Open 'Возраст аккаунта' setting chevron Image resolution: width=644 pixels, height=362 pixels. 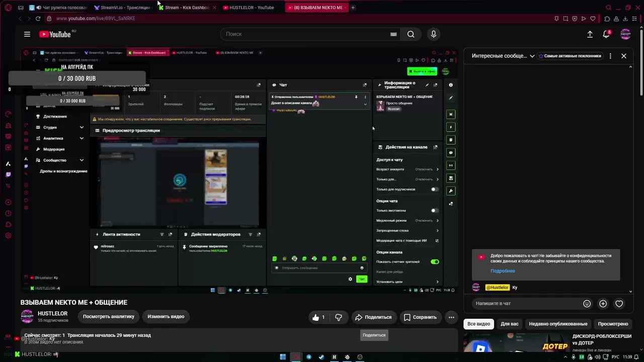[x=437, y=169]
